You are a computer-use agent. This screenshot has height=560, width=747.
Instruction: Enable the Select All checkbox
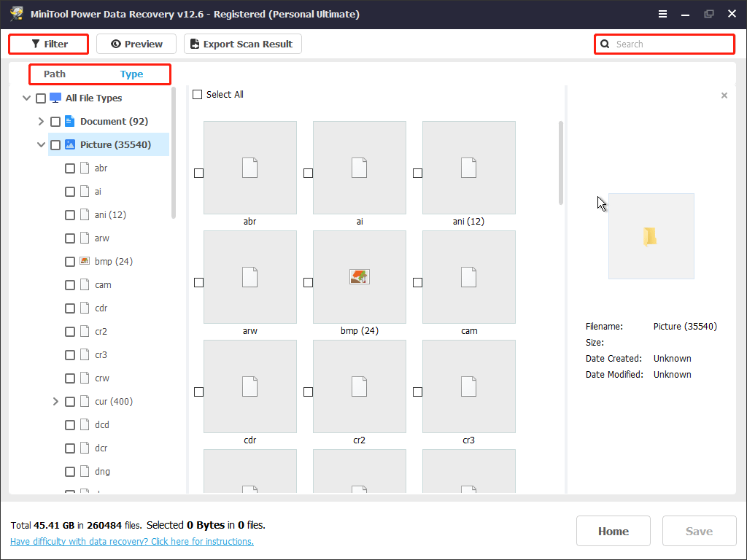197,94
